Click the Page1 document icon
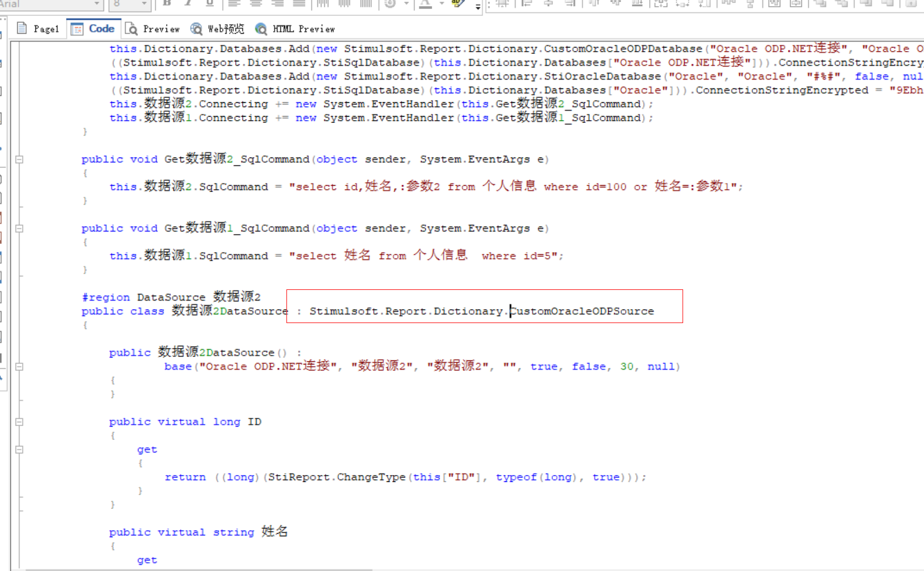The image size is (924, 571). pos(22,29)
